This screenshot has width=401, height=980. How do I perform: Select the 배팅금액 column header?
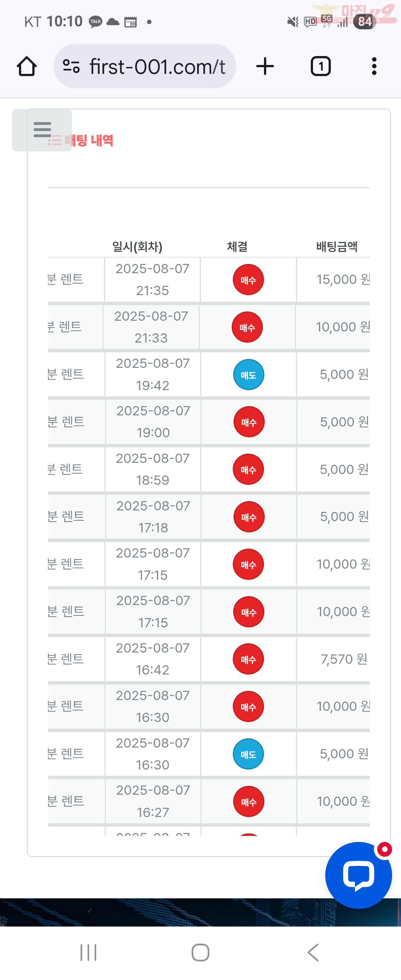tap(337, 246)
